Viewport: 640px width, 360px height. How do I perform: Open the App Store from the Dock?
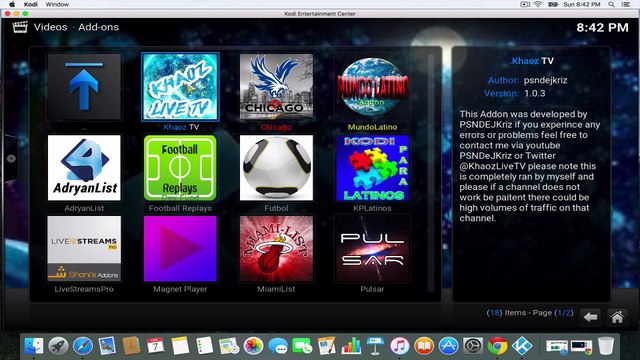449,346
